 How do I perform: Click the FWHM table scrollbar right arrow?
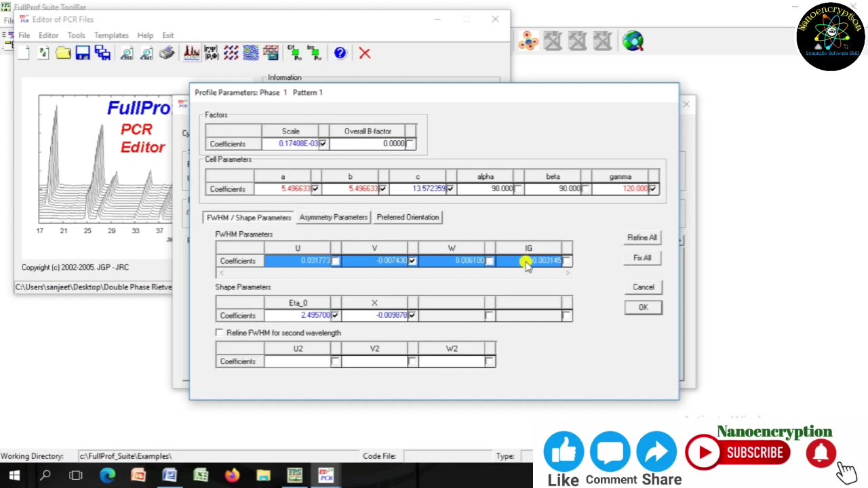[568, 273]
